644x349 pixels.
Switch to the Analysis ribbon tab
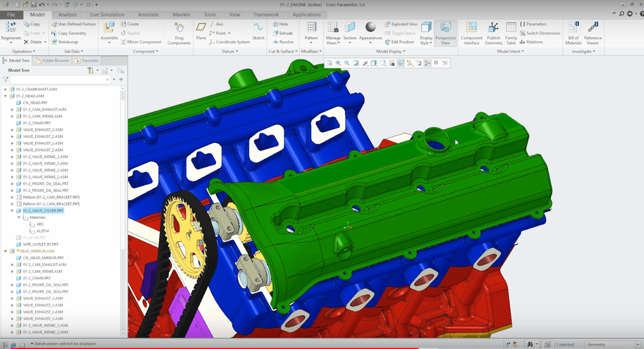click(67, 14)
